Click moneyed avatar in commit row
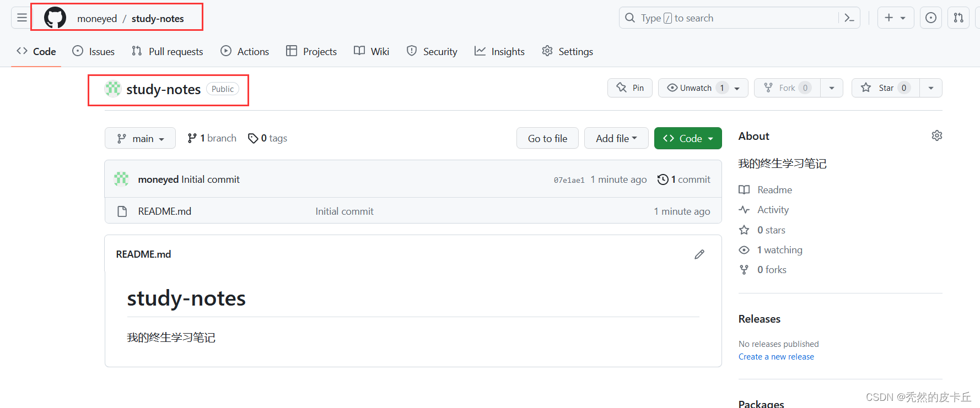 121,179
